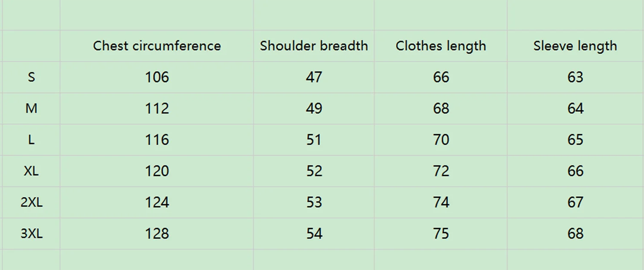Viewport: 644px width, 270px height.
Task: Click the XL size label cell
Action: 31,171
